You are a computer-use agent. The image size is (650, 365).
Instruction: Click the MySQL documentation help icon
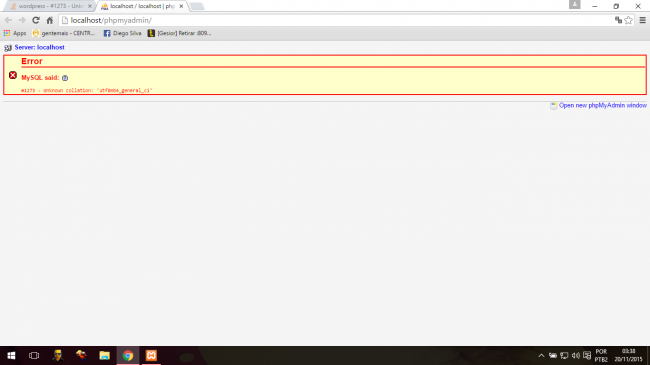point(65,78)
